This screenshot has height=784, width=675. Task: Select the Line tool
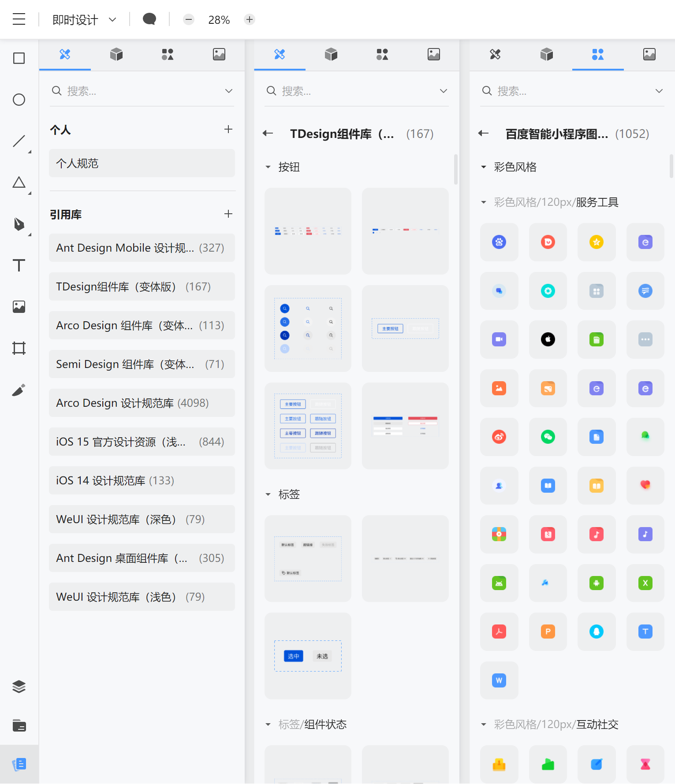coord(19,141)
